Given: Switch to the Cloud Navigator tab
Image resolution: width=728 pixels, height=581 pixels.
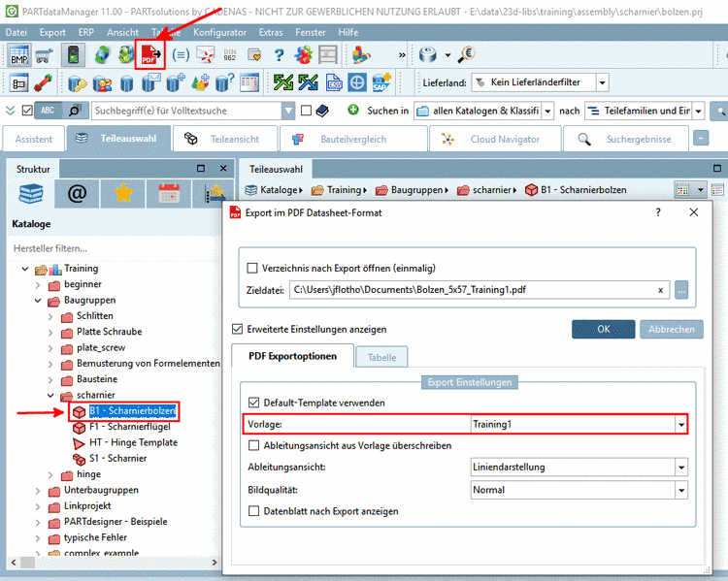Looking at the screenshot, I should [x=495, y=139].
